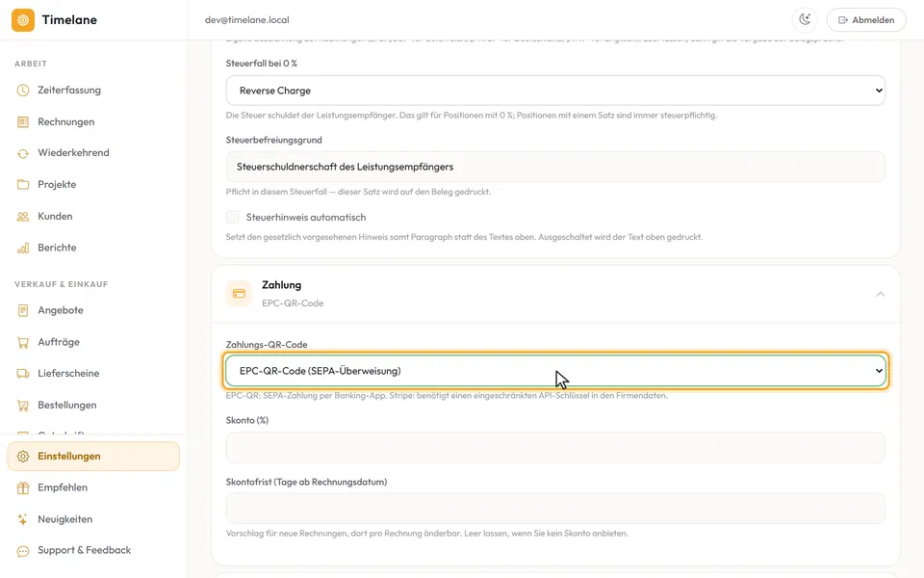Open the Zahlungs-QR-Code dropdown
The image size is (924, 578).
point(555,371)
